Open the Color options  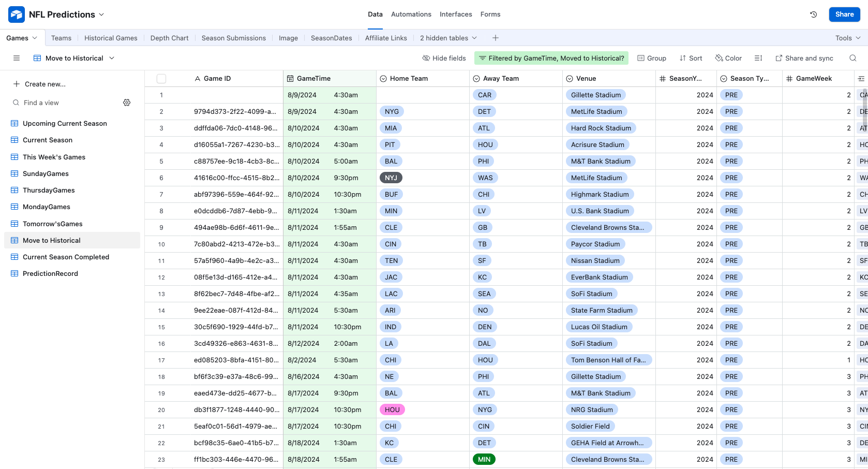click(728, 58)
